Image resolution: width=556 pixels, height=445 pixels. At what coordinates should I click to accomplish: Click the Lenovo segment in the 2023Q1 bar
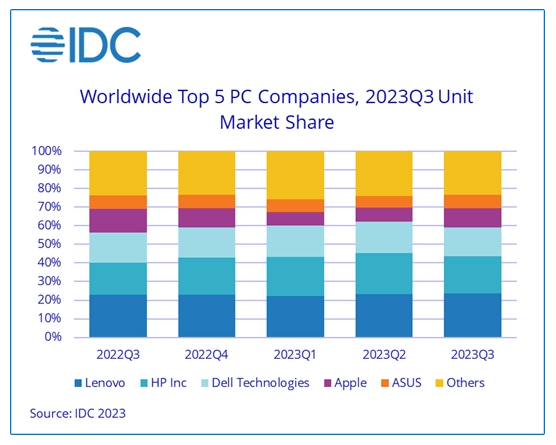point(295,316)
